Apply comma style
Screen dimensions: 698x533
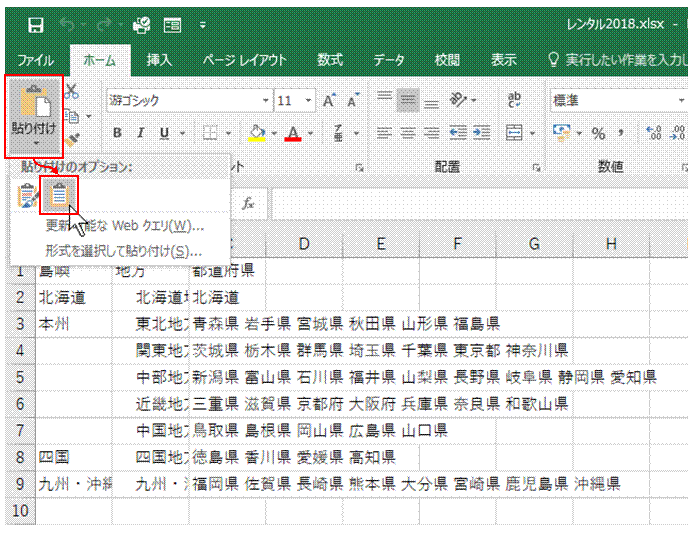(620, 133)
